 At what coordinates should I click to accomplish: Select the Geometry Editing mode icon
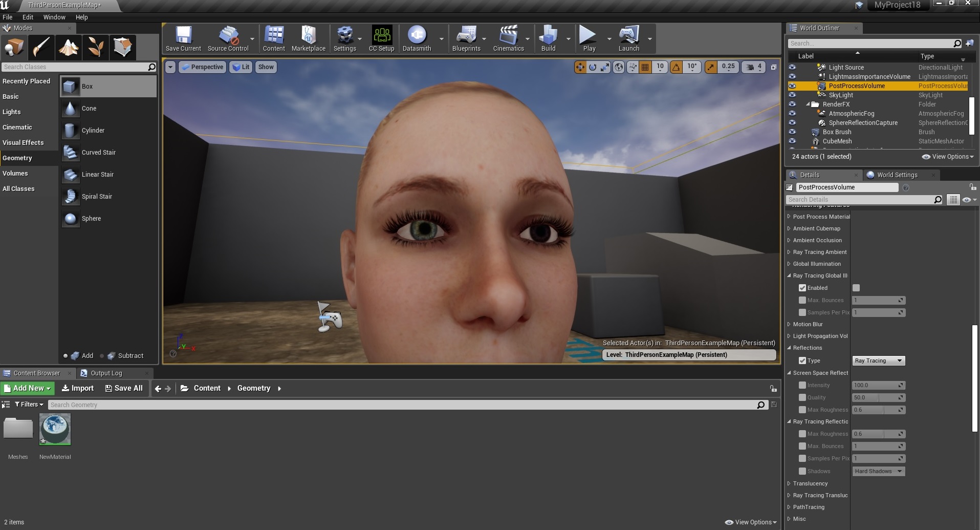[x=123, y=48]
